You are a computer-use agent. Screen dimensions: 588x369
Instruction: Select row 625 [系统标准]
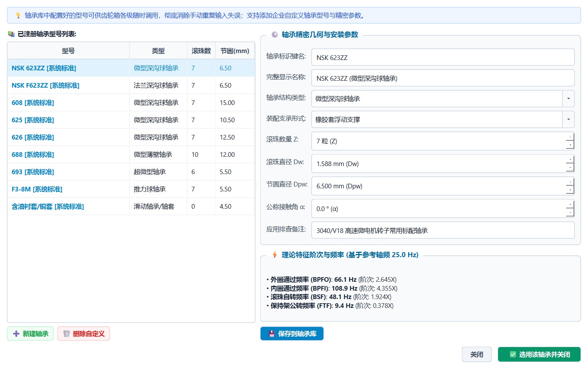131,120
